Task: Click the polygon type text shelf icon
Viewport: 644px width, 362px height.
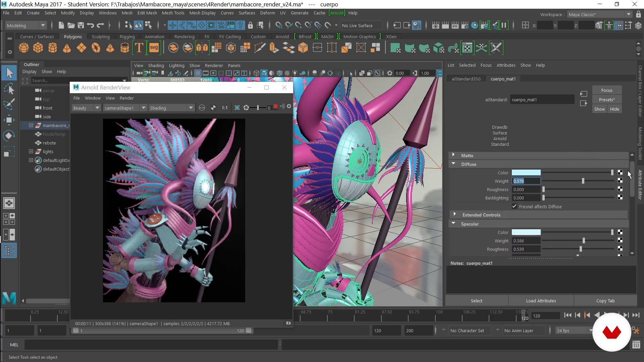Action: pyautogui.click(x=139, y=48)
